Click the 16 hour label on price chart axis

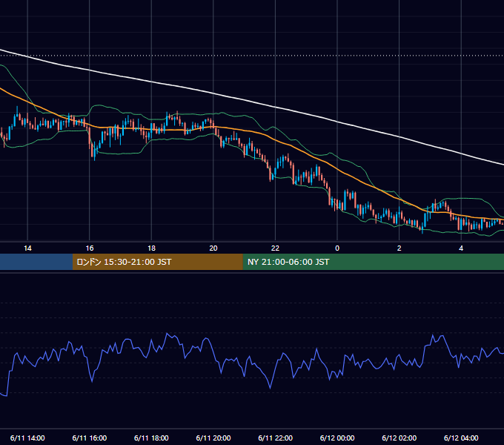90,248
